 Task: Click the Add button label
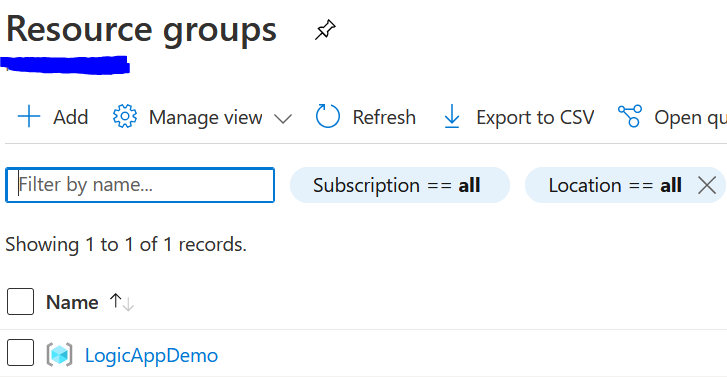click(70, 117)
